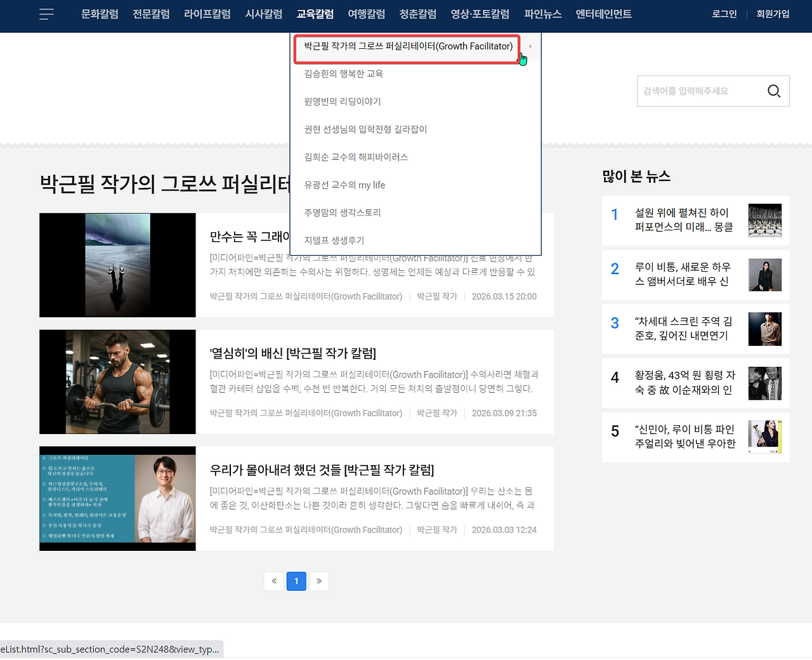Open 문화칼럼 menu

point(100,14)
